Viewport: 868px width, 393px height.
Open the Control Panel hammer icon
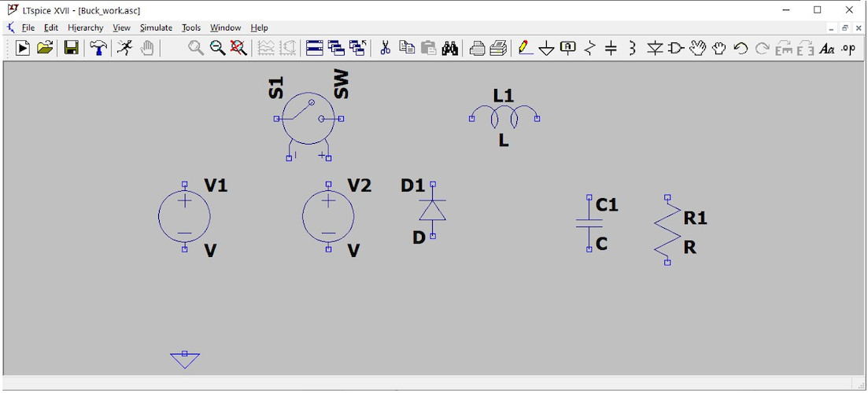click(98, 49)
